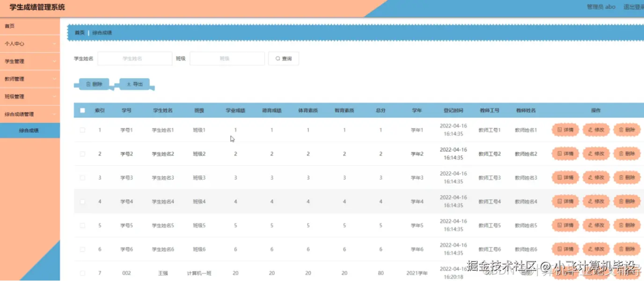Collapse the 综合成绩管理 sidebar chevron
This screenshot has width=644, height=281.
(54, 114)
